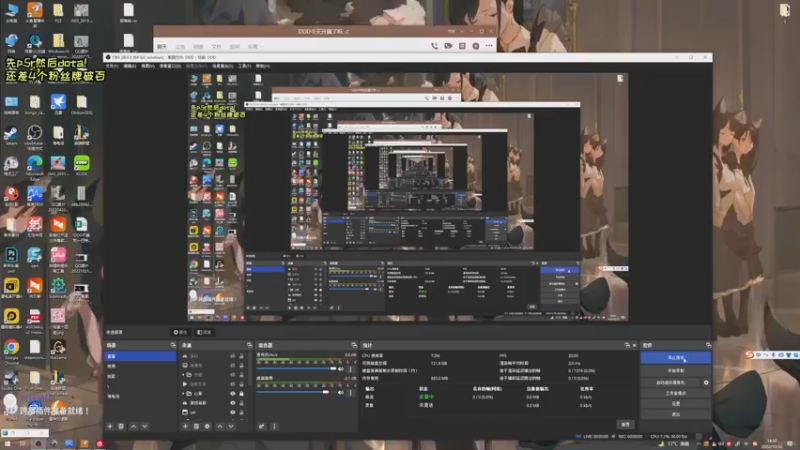Screen dimensions: 800x450
Task: Switch to the 聊天 tab in QQ window
Action: pos(162,46)
